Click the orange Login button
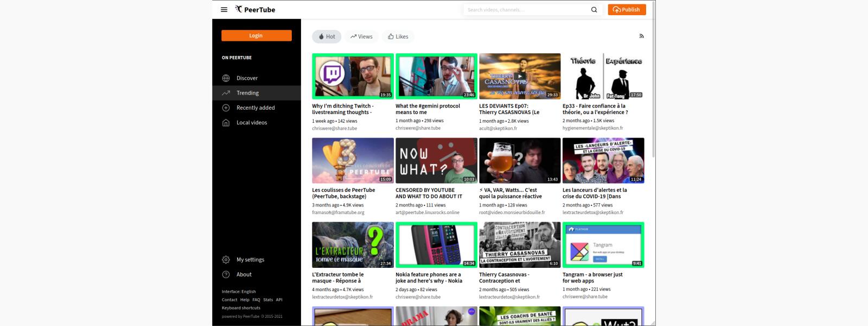868x326 pixels. tap(256, 36)
